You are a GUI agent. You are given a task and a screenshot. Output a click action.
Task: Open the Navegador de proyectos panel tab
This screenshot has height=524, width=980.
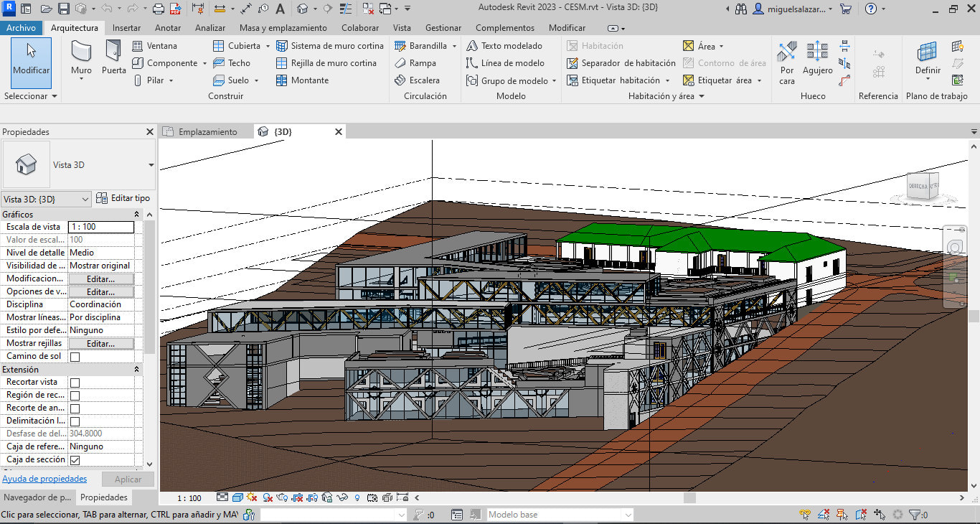click(37, 497)
